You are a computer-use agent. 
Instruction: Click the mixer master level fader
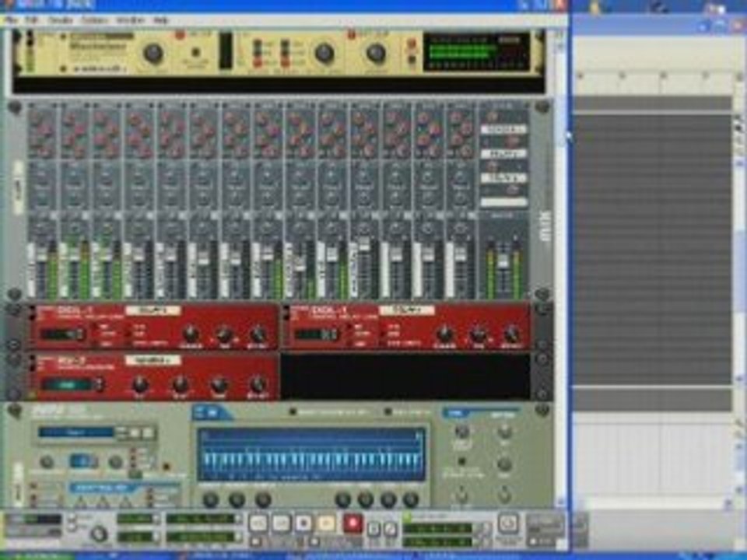[x=503, y=261]
